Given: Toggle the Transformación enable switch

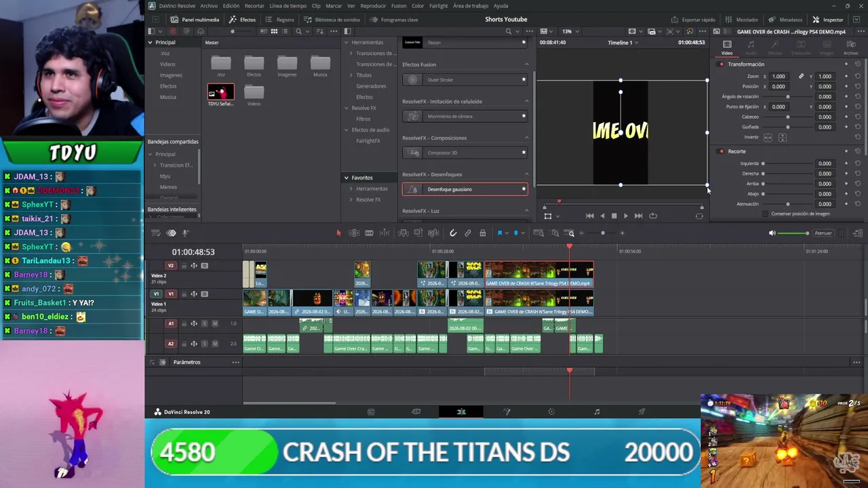Looking at the screenshot, I should (x=722, y=64).
